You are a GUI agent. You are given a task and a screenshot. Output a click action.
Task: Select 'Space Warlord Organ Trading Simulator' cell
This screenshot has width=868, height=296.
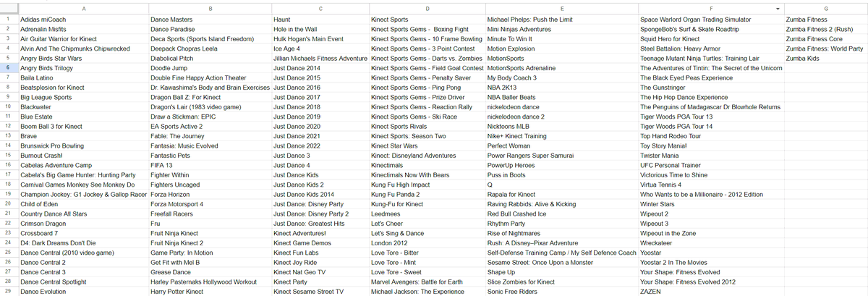[711, 19]
